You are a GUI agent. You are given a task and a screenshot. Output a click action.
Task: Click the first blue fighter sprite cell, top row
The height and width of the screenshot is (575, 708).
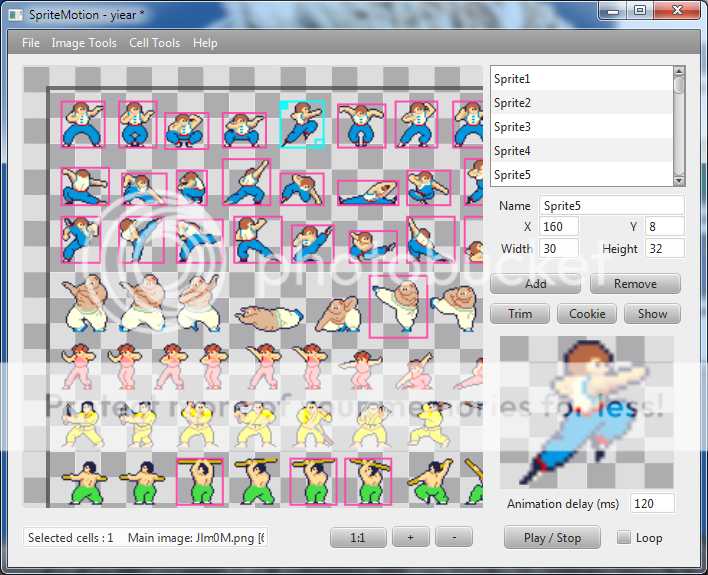83,124
